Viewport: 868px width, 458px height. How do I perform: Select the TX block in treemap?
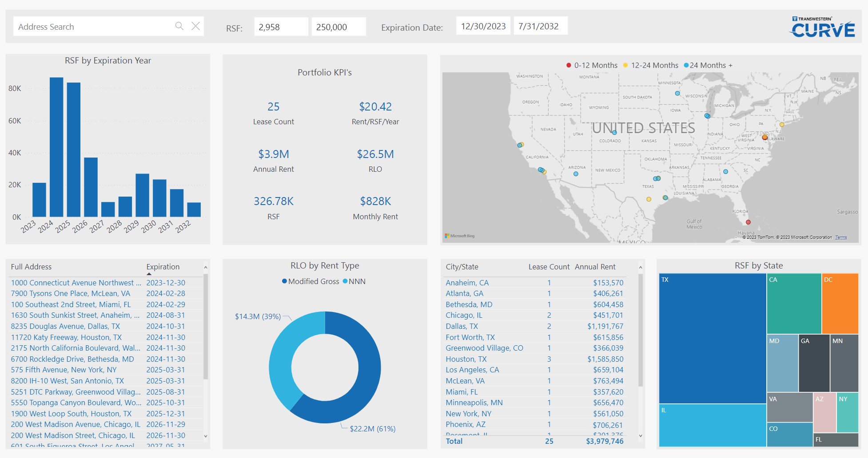pos(712,338)
